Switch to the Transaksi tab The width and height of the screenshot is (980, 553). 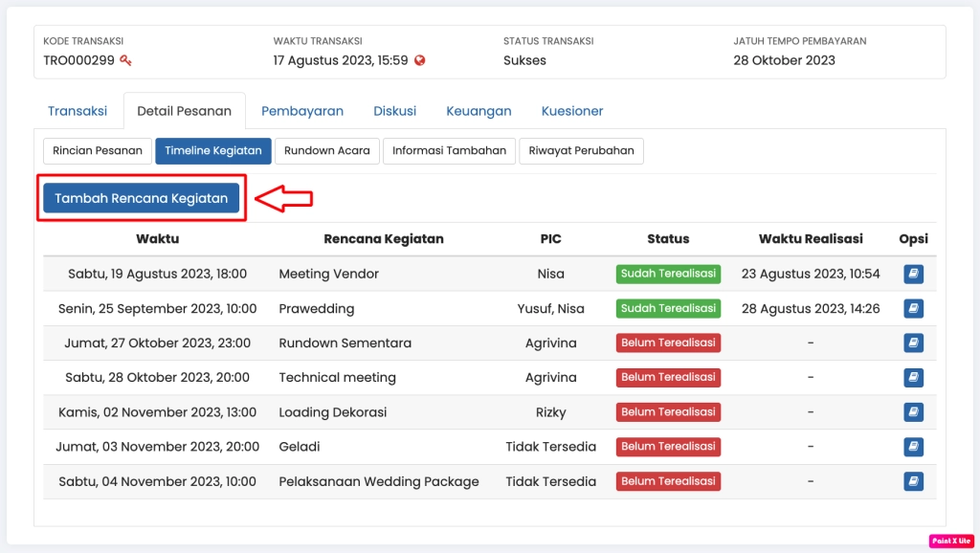click(78, 111)
